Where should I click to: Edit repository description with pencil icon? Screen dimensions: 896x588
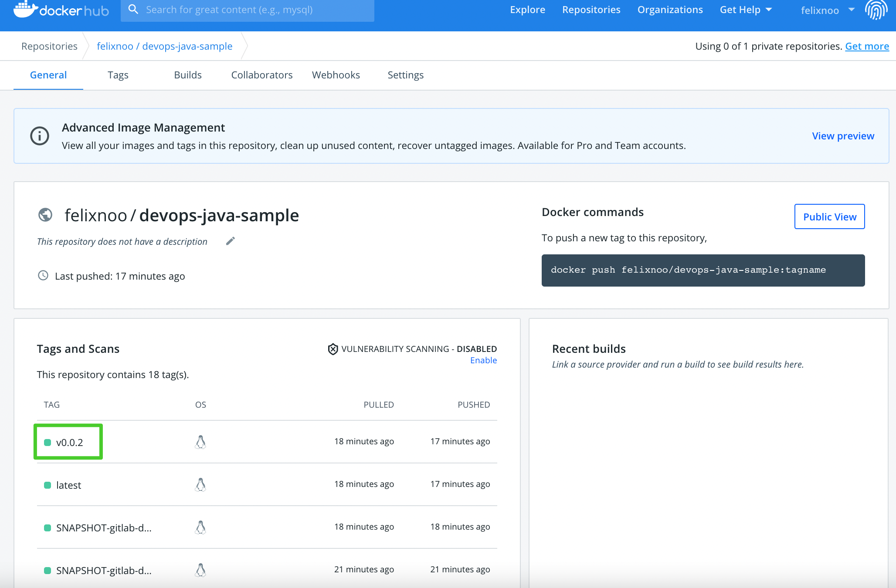[231, 241]
